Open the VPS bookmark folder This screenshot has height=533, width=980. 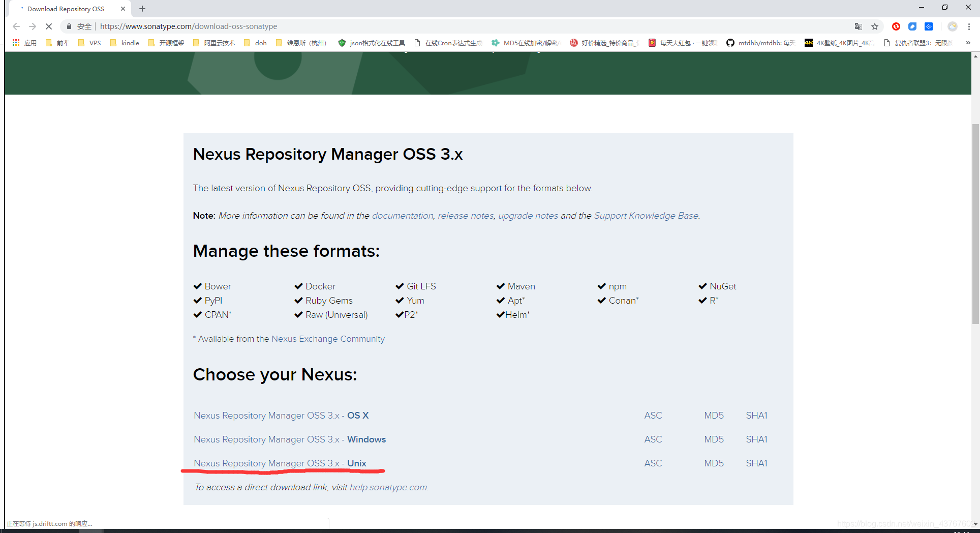pyautogui.click(x=89, y=43)
